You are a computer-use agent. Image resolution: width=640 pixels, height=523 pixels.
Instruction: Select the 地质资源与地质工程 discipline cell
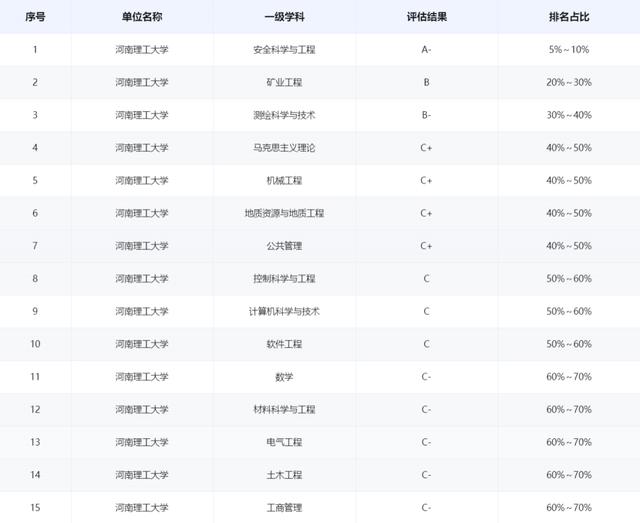pos(284,213)
